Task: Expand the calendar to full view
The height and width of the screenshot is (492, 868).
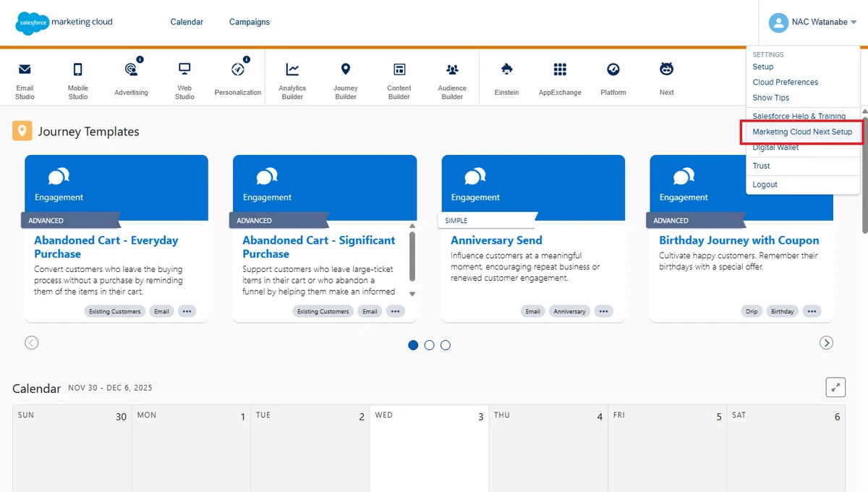Action: (x=835, y=387)
